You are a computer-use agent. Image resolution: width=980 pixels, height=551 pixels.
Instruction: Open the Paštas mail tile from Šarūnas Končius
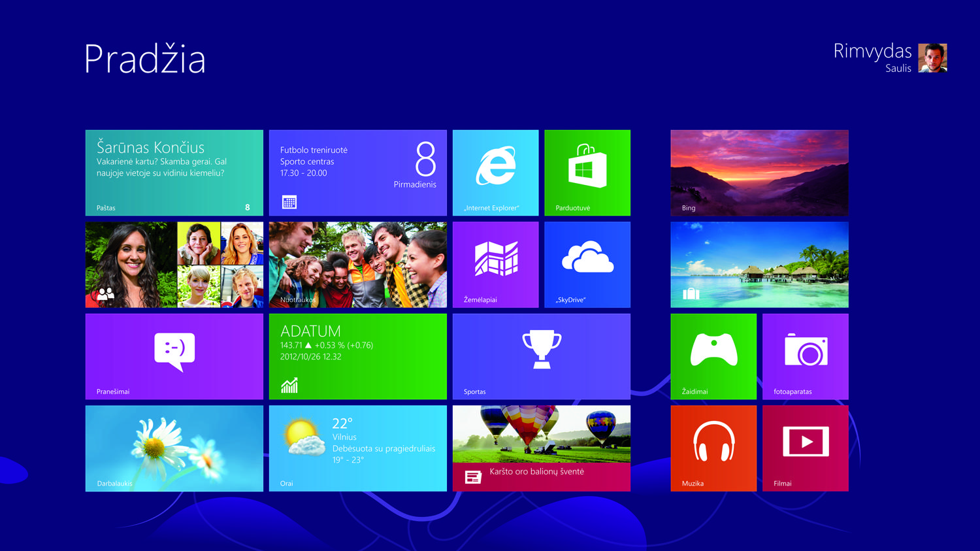tap(174, 173)
